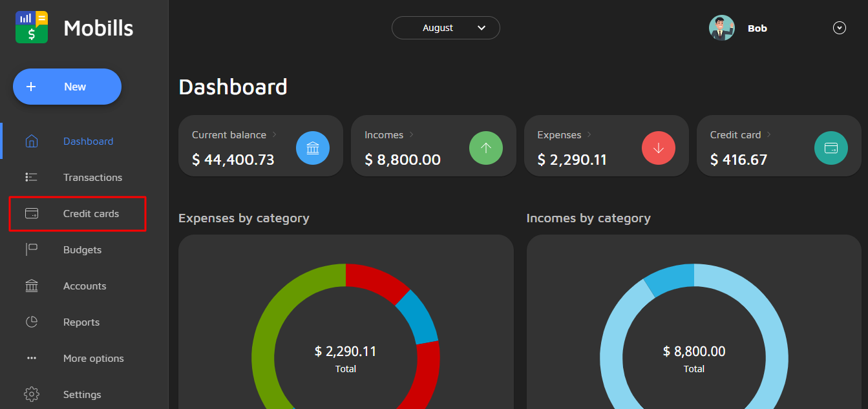868x409 pixels.
Task: Click the green up-arrow Incomes icon
Action: 485,148
